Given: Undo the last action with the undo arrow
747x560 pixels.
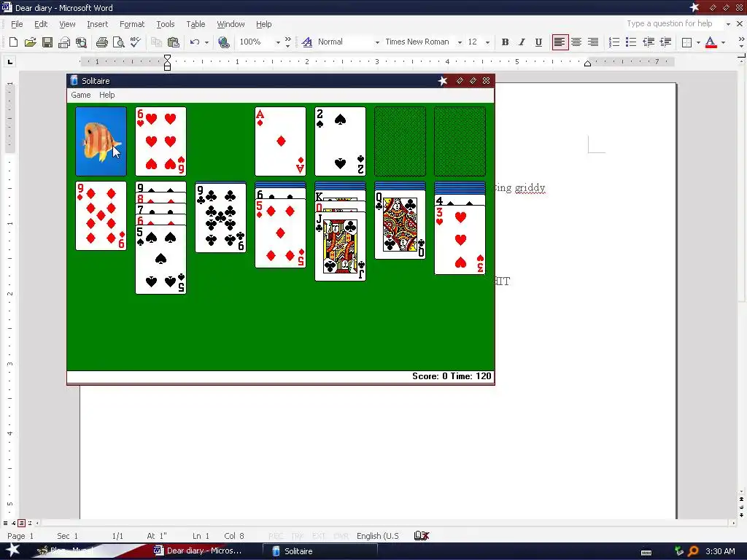Looking at the screenshot, I should 194,42.
